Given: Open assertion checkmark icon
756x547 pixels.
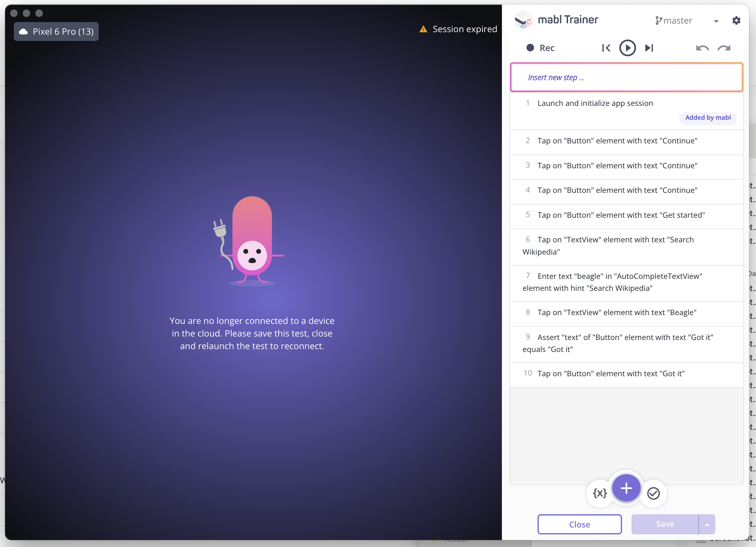Looking at the screenshot, I should click(x=653, y=493).
